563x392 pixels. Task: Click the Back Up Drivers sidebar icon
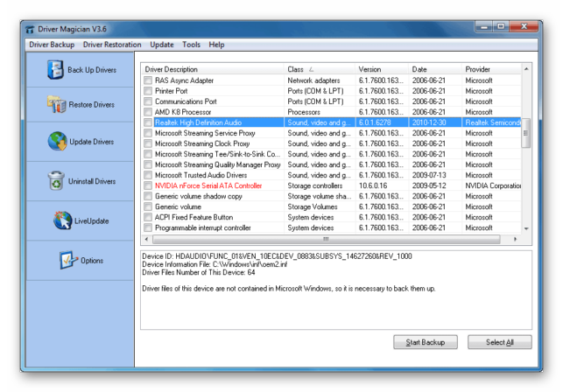click(56, 70)
